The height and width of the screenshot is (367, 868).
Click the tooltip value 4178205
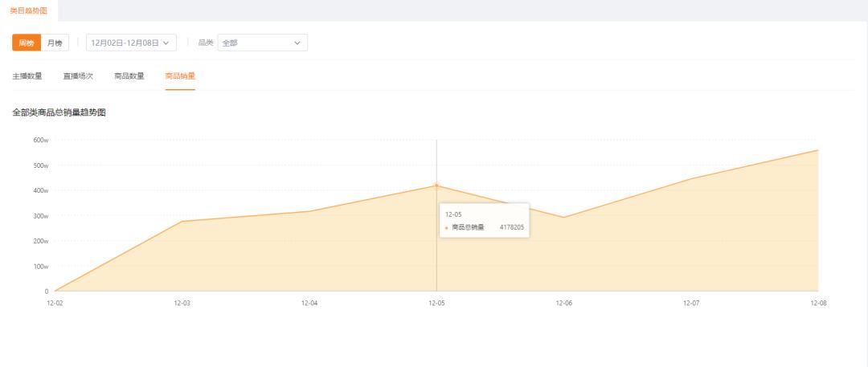(512, 227)
